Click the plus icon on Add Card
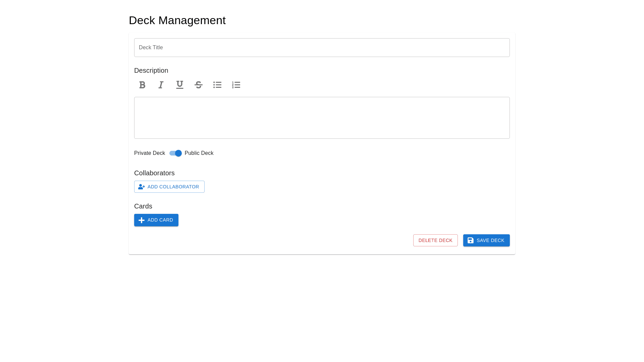Image resolution: width=644 pixels, height=362 pixels. pyautogui.click(x=142, y=220)
